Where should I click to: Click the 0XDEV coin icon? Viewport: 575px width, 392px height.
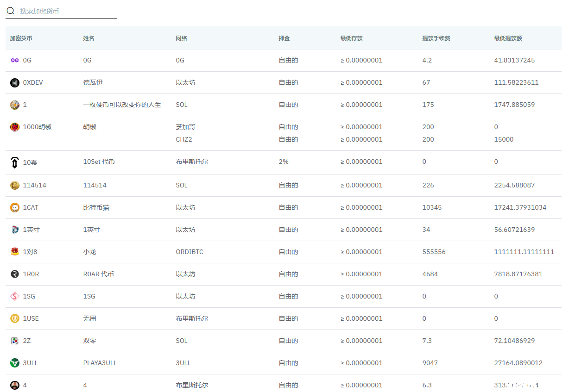click(15, 82)
